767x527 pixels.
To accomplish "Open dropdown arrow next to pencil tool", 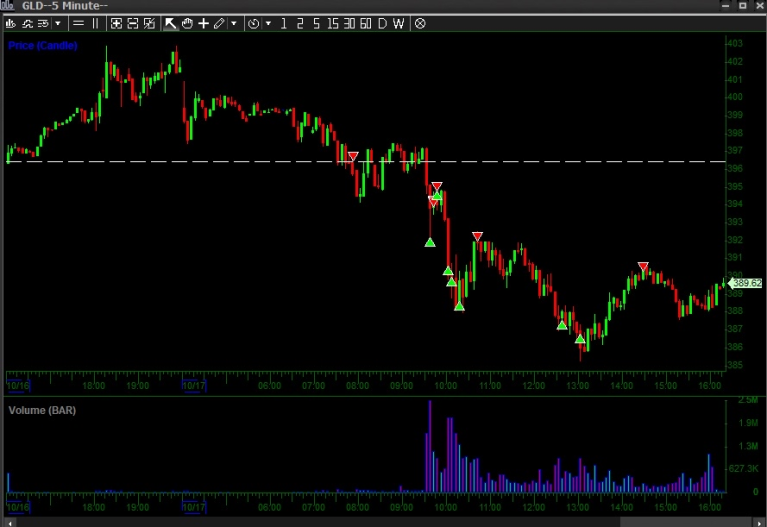I will coord(234,23).
